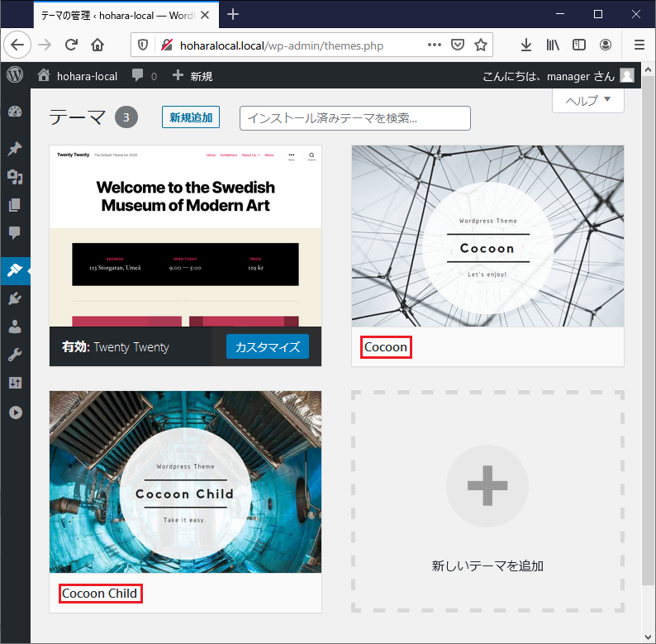
Task: Open the Firefox hamburger menu
Action: [x=639, y=45]
